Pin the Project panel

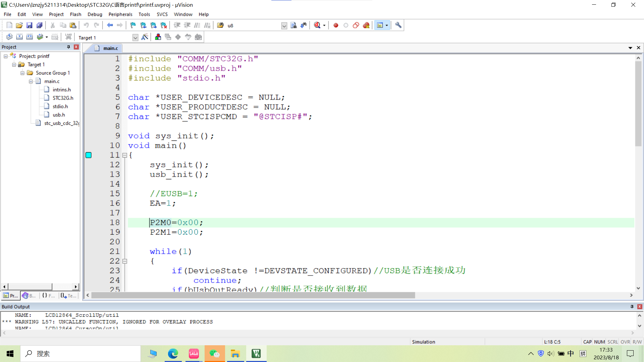coord(68,47)
